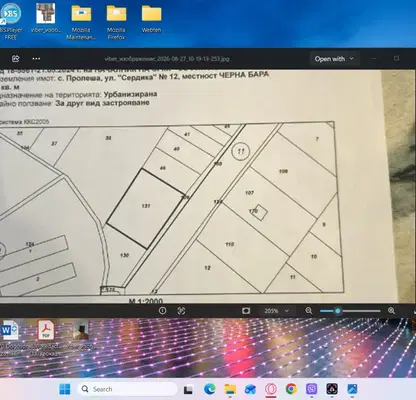The width and height of the screenshot is (416, 400).
Task: Open the 205% zoom level dropdown
Action: coord(276,311)
